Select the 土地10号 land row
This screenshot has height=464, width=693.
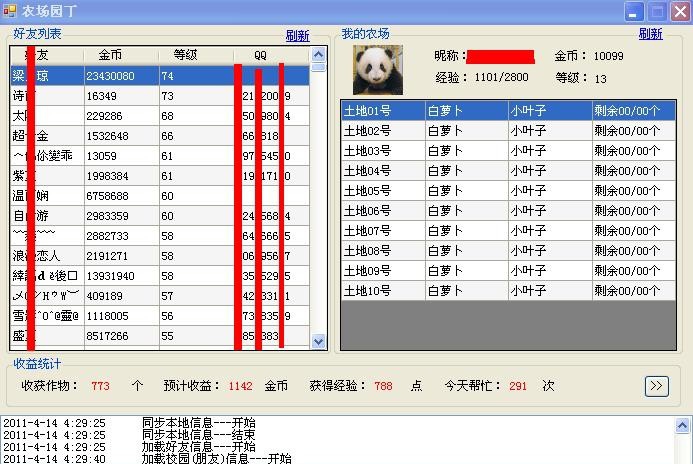pos(508,291)
